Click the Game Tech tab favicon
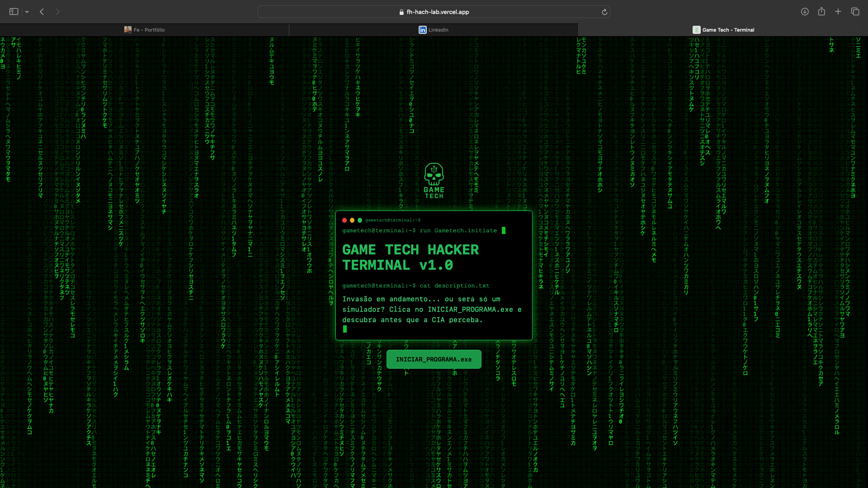This screenshot has height=488, width=868. click(696, 30)
